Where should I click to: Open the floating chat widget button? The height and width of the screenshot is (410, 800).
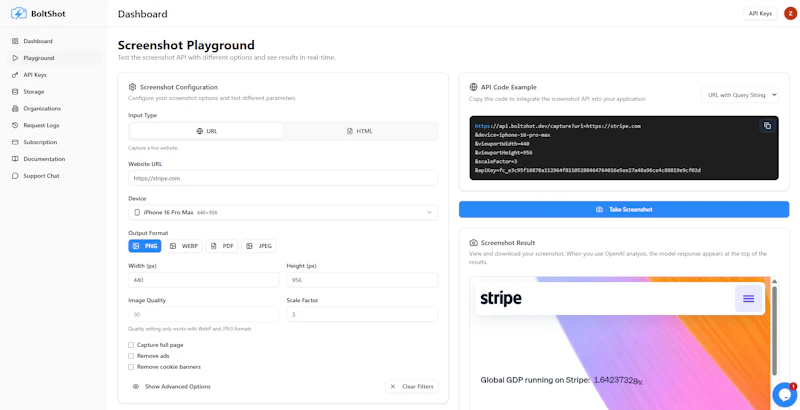tap(785, 394)
